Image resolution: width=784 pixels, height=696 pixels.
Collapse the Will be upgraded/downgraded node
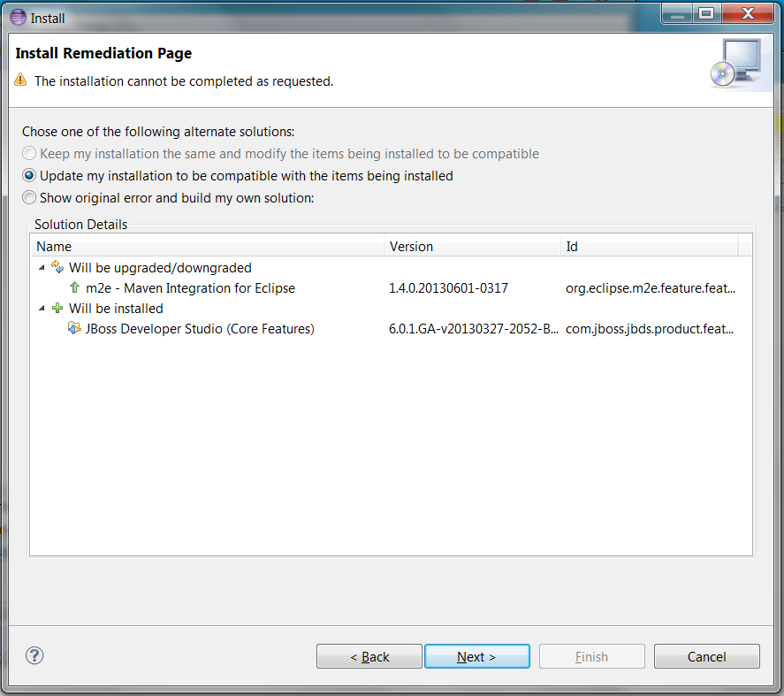point(42,268)
